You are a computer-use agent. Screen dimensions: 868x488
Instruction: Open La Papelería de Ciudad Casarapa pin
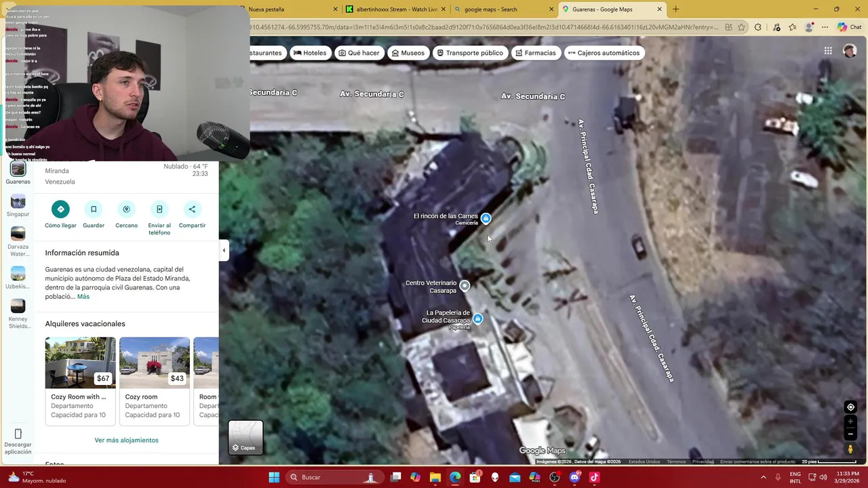click(478, 319)
